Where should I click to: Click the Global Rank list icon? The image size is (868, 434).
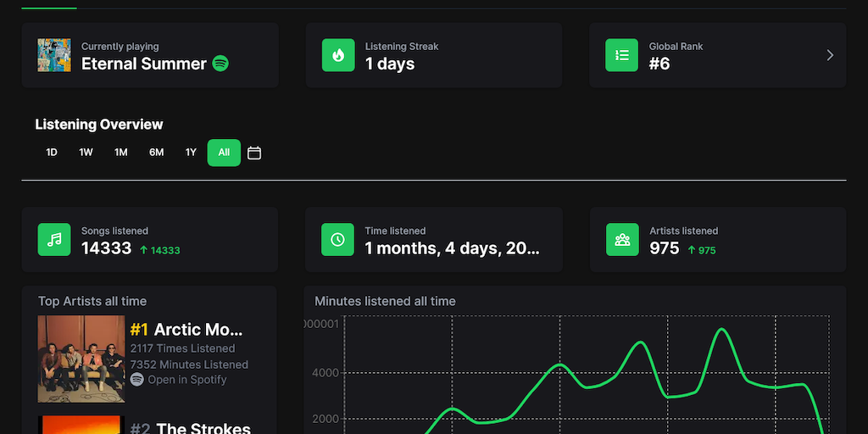621,55
